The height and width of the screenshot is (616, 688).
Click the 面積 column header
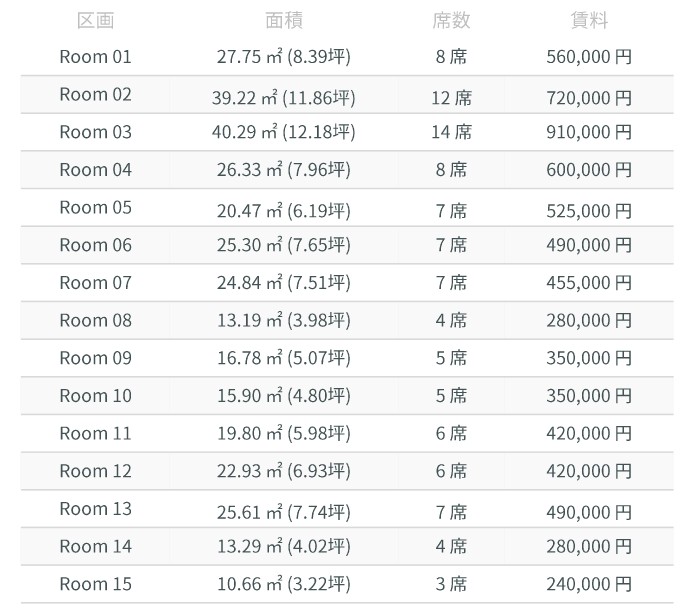pos(284,20)
